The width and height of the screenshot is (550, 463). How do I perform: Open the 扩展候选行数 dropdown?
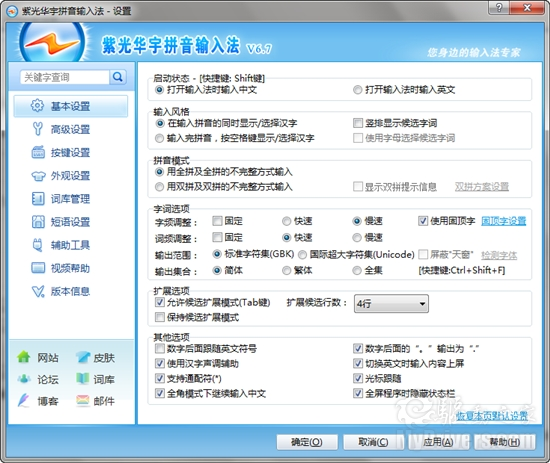click(x=391, y=303)
